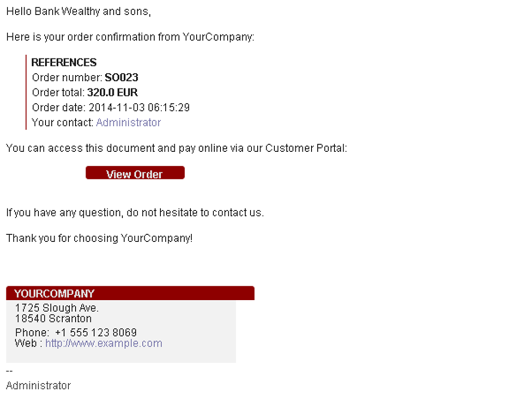Click the Your contact label
The width and height of the screenshot is (532, 399).
62,122
